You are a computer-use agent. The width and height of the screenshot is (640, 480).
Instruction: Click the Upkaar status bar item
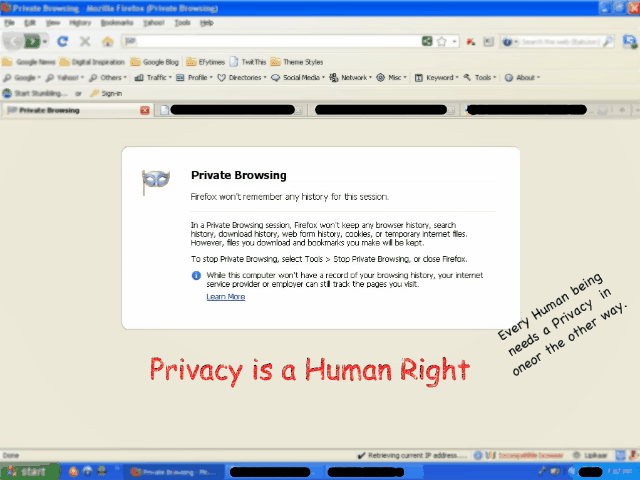pos(591,456)
